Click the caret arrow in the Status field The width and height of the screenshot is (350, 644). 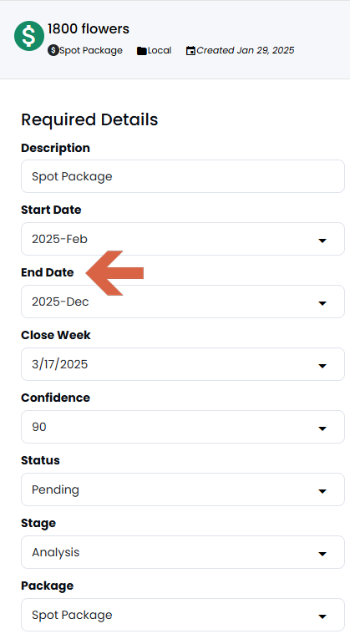[322, 491]
